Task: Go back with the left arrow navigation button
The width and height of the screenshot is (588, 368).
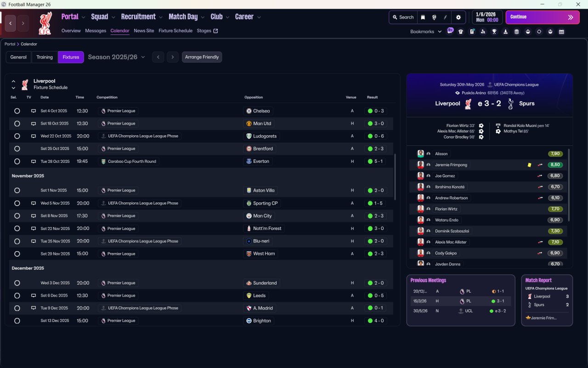Action: pos(11,23)
